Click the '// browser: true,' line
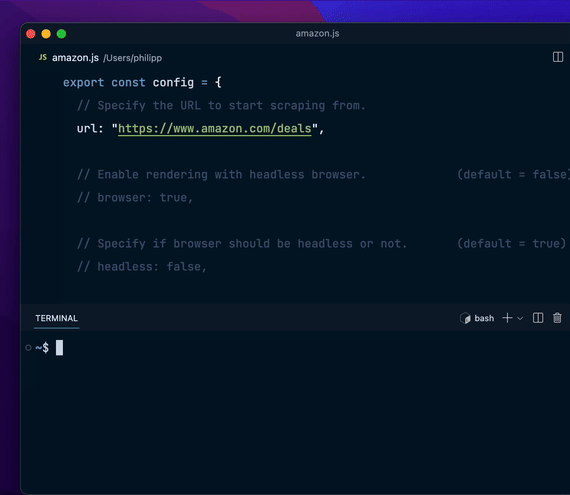This screenshot has height=495, width=570. [x=135, y=198]
